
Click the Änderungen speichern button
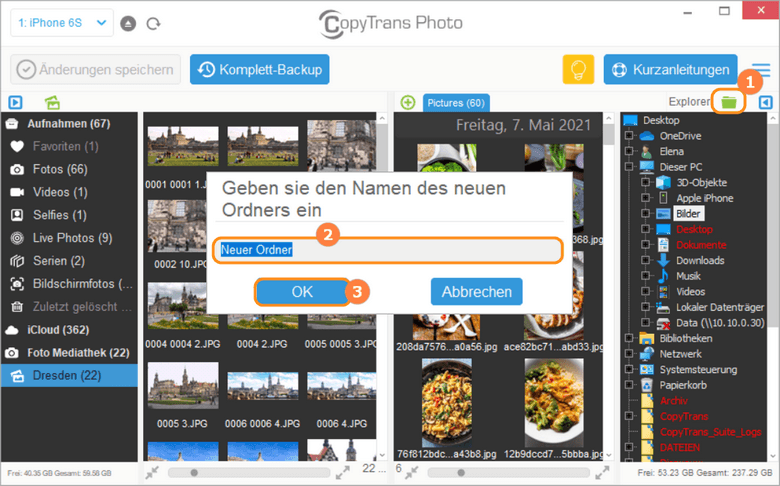click(x=96, y=70)
